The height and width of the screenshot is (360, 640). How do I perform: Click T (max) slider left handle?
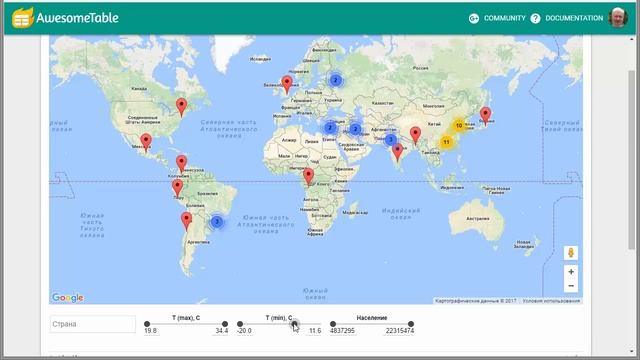147,324
